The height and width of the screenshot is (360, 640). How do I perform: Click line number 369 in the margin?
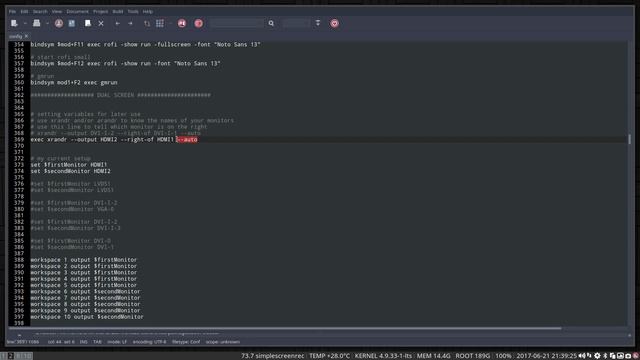[x=19, y=140]
